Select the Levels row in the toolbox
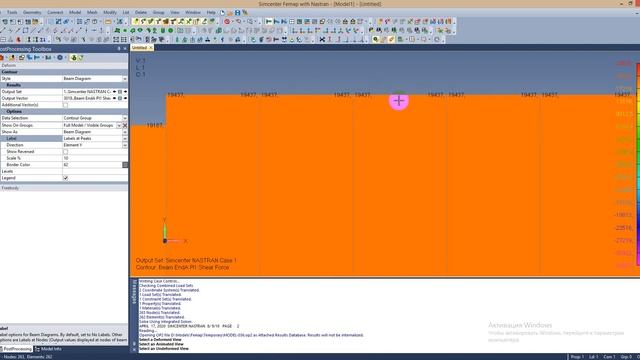 tap(64, 171)
